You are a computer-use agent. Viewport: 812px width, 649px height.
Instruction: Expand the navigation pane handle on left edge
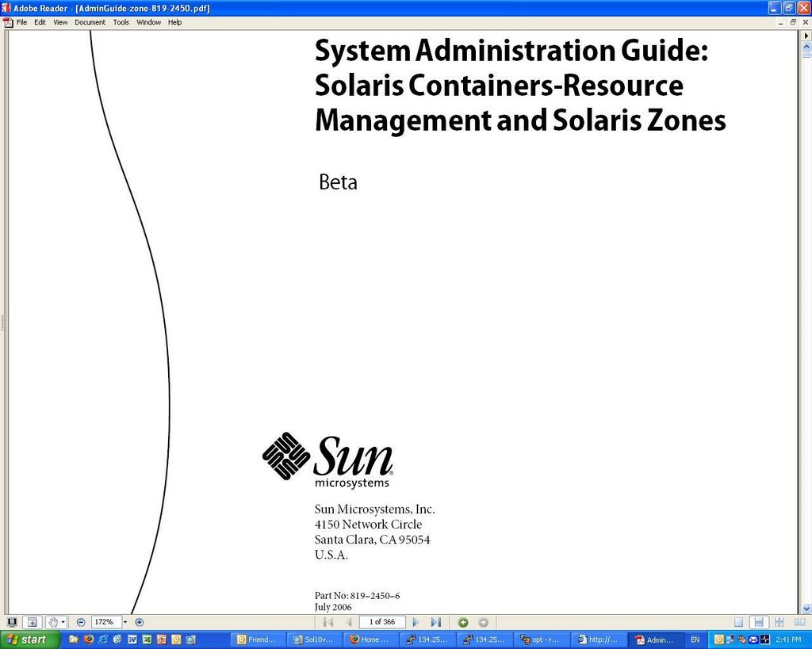[2, 323]
